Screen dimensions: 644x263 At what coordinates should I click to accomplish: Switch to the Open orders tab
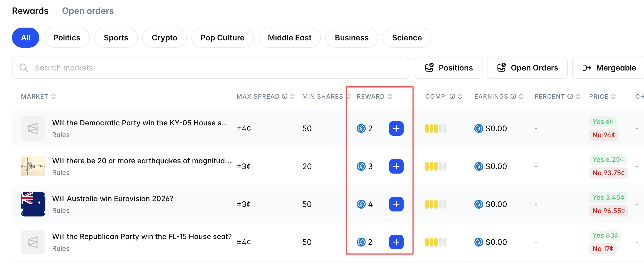pyautogui.click(x=88, y=11)
